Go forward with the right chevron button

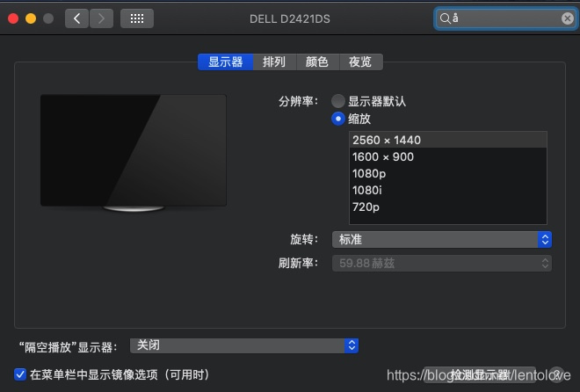click(101, 18)
